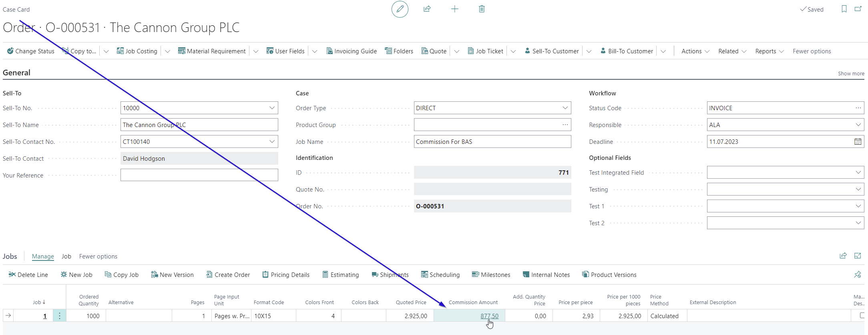Launch the Invoicing Guide
Viewport: 868px width, 335px height.
click(352, 51)
